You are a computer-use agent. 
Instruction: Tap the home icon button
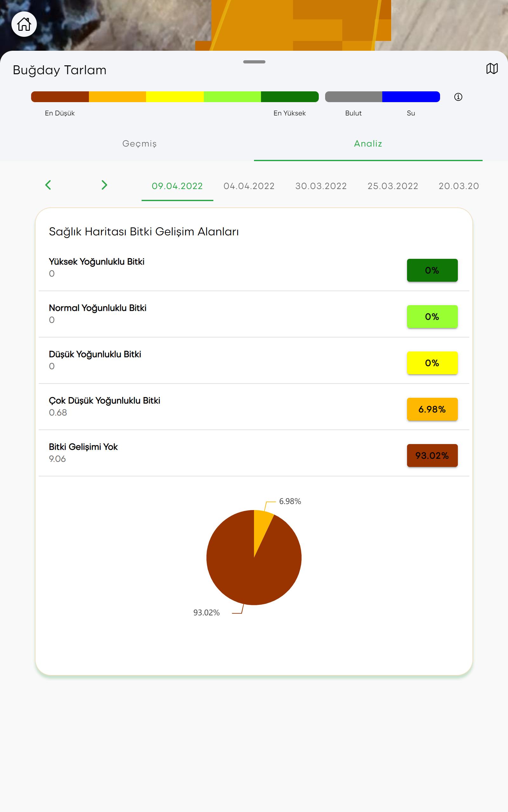coord(24,24)
